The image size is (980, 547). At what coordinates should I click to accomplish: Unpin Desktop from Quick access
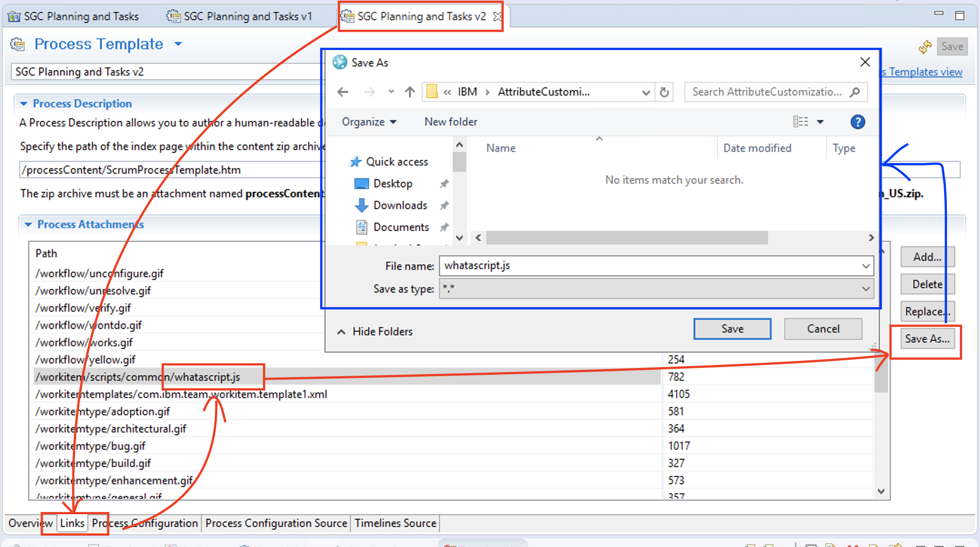pos(444,183)
